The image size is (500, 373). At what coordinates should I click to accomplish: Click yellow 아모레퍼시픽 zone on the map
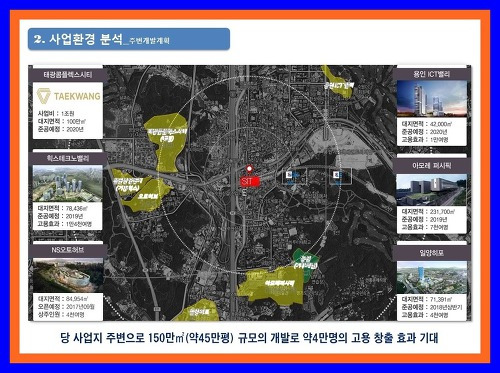(272, 286)
